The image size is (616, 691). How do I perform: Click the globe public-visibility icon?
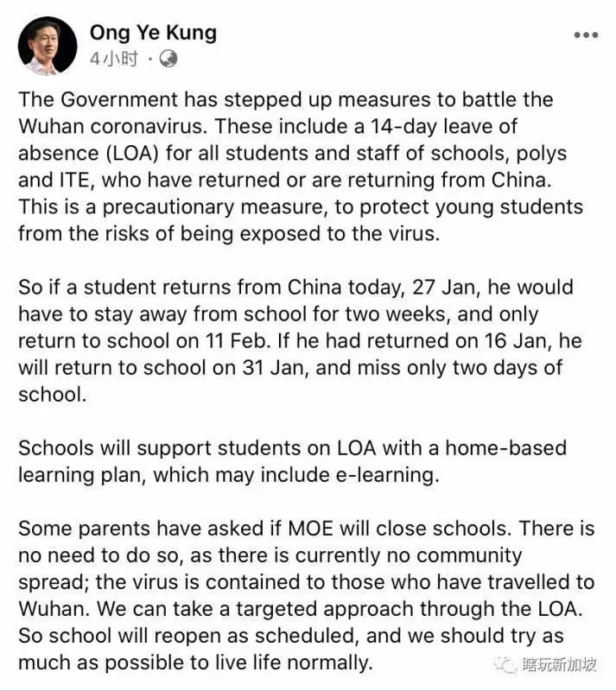[168, 59]
